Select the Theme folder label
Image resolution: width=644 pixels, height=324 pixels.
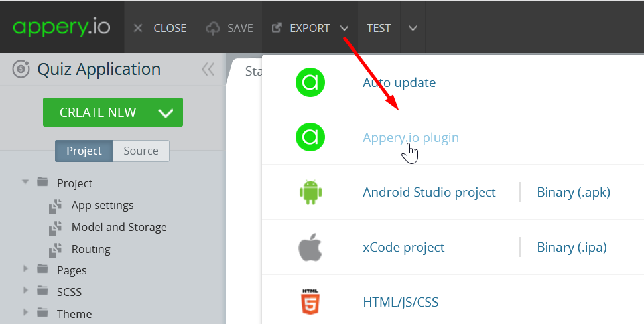point(74,314)
